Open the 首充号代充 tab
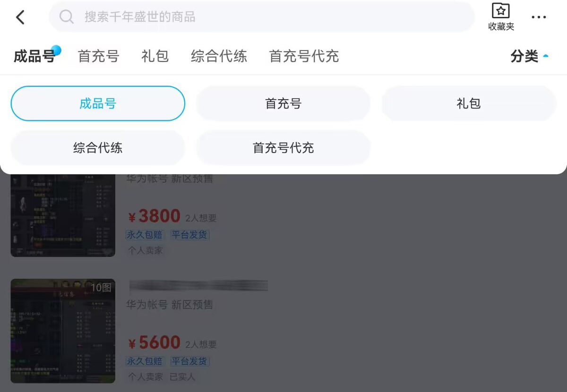 point(304,56)
